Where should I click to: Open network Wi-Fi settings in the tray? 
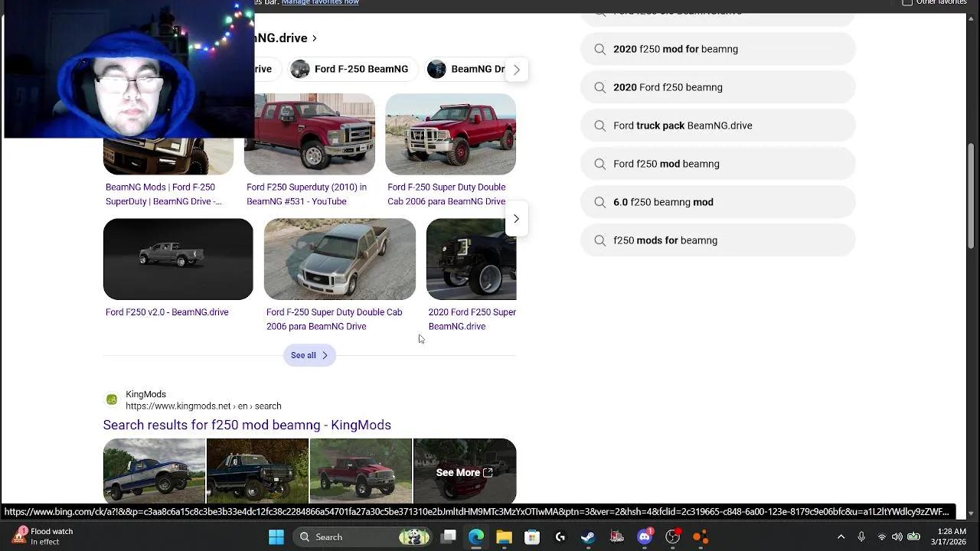(882, 537)
